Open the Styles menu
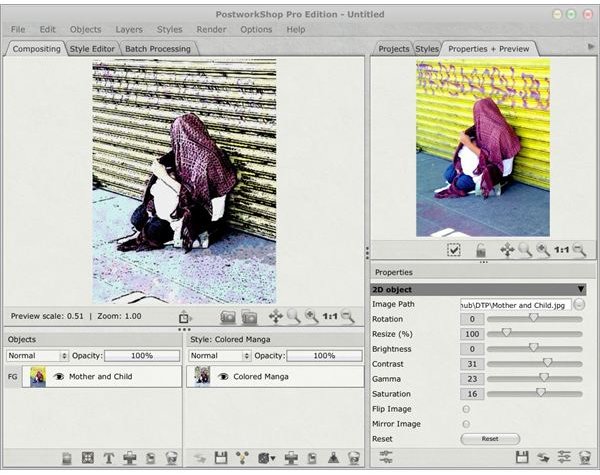This screenshot has height=475, width=600. point(170,29)
